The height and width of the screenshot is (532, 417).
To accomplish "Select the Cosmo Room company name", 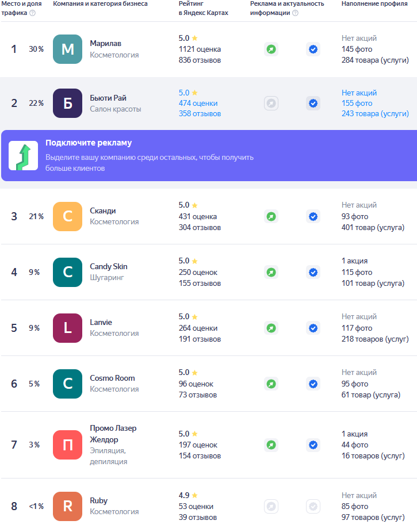I will [x=112, y=378].
